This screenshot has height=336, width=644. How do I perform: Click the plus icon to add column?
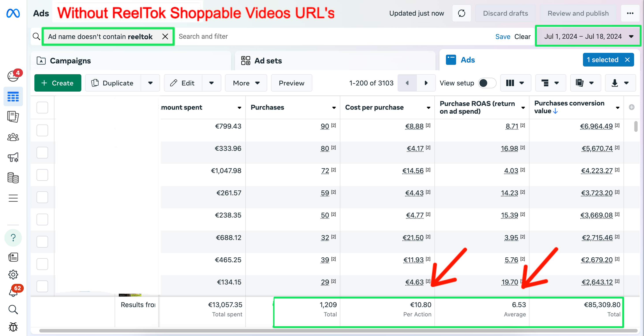coord(631,107)
